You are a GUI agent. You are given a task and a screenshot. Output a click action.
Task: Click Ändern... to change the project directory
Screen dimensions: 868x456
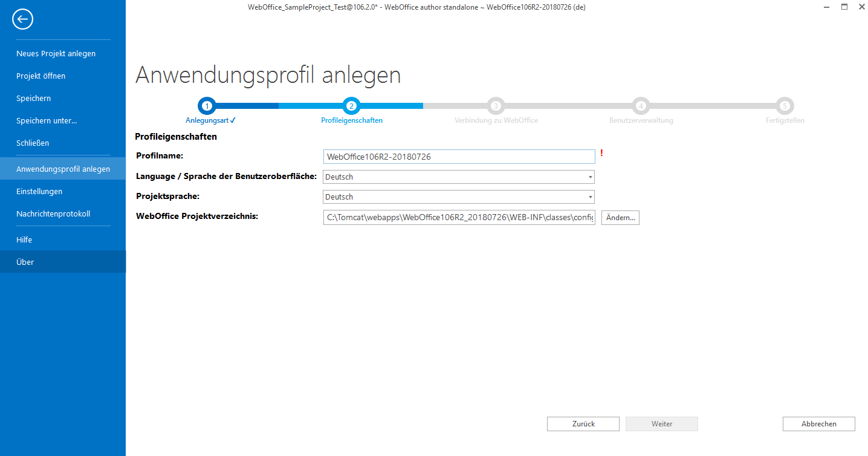pyautogui.click(x=620, y=217)
